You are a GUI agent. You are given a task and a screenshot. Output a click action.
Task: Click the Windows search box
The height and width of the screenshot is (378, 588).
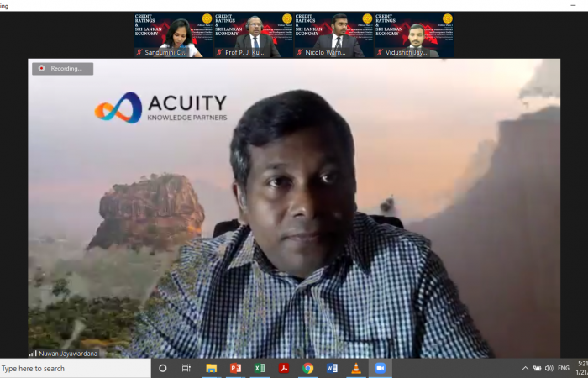[74, 368]
